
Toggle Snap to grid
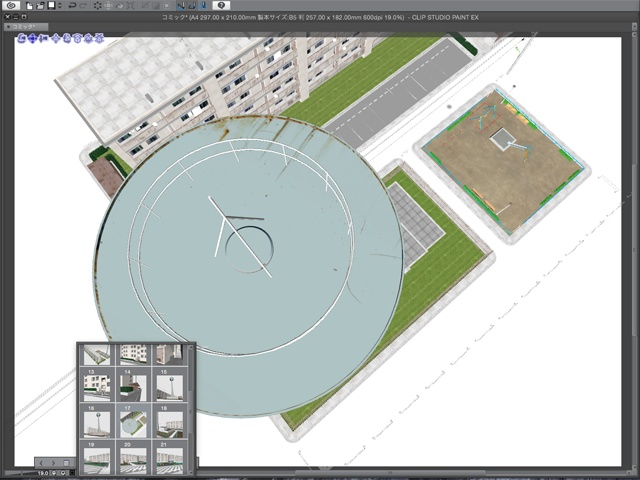tap(203, 6)
